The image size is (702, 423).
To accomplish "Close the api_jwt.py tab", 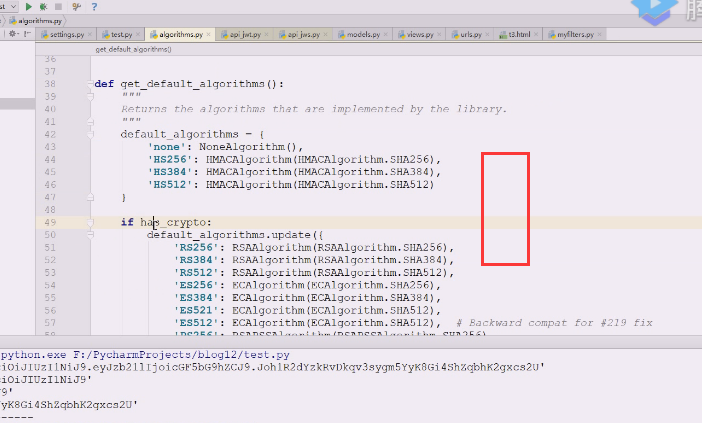I will [266, 34].
